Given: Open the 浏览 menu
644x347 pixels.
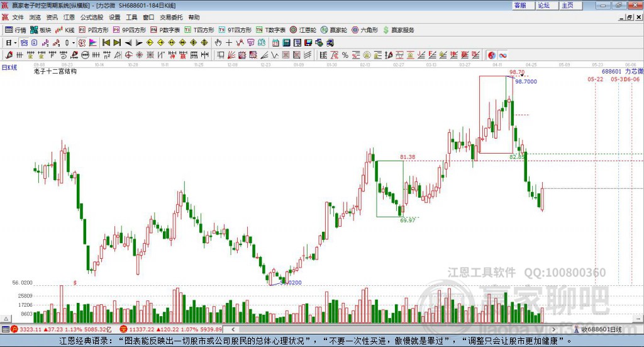Looking at the screenshot, I should coord(35,17).
